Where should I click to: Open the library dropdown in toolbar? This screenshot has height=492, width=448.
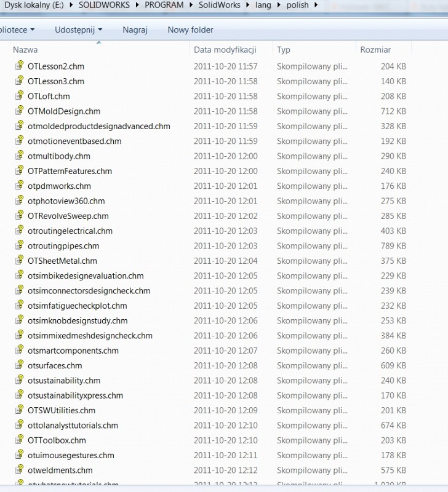pyautogui.click(x=17, y=30)
